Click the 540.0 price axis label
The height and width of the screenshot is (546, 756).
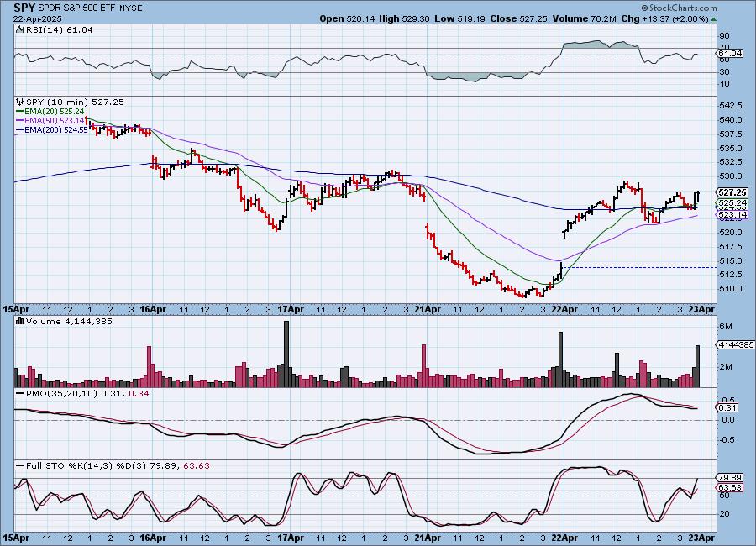click(x=729, y=119)
